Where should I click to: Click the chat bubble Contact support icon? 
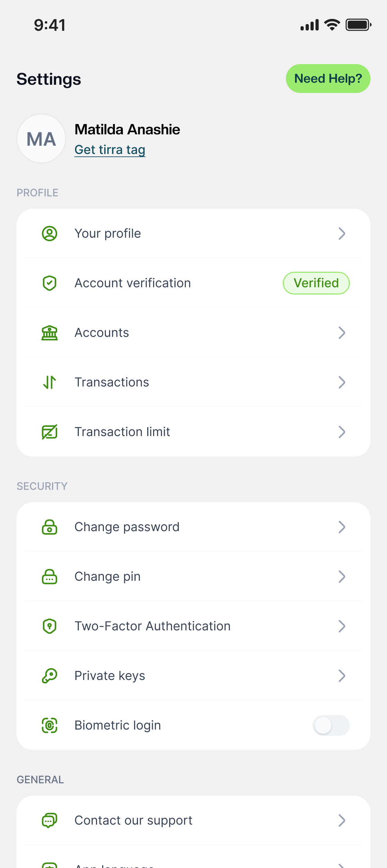50,820
